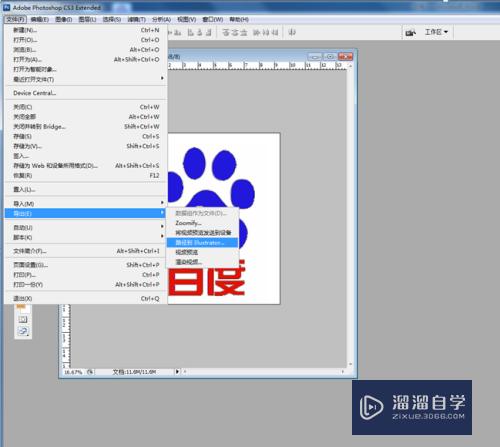Choose 打开为(A) Open As entry
Image resolution: width=500 pixels, height=447 pixels.
[x=86, y=59]
